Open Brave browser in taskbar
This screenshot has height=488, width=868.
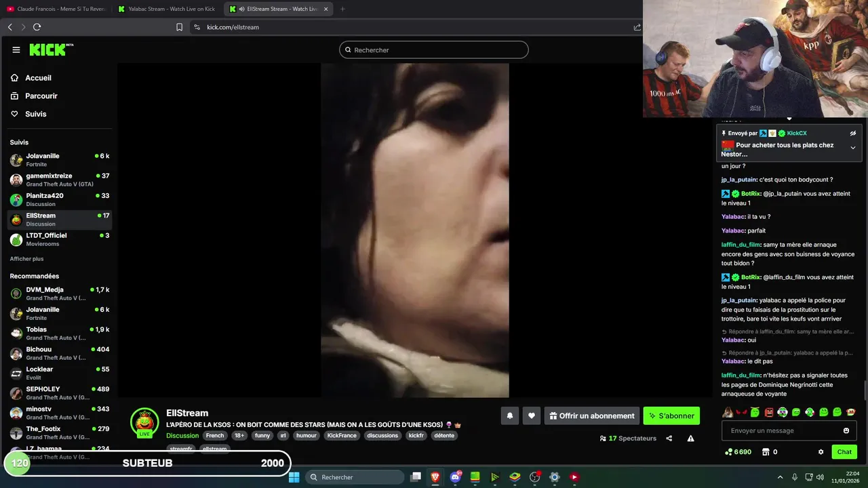(435, 477)
